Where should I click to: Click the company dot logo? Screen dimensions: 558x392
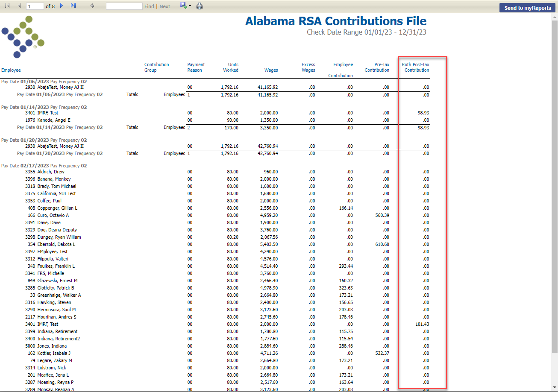coord(23,37)
